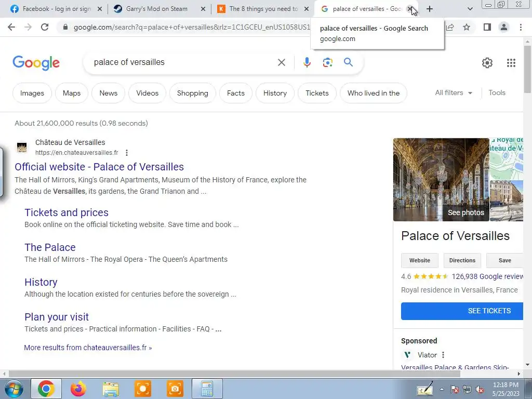Select the Maps search filter

click(x=72, y=93)
